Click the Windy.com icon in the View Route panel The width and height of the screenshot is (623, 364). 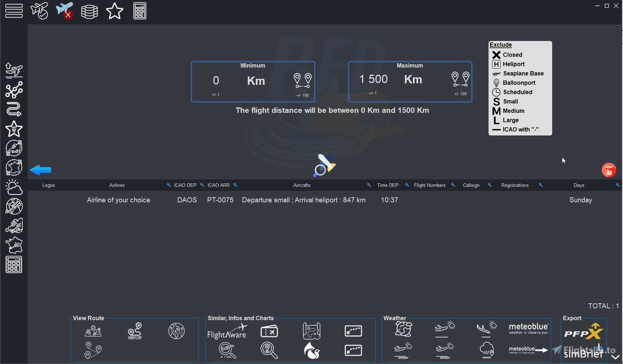[134, 331]
